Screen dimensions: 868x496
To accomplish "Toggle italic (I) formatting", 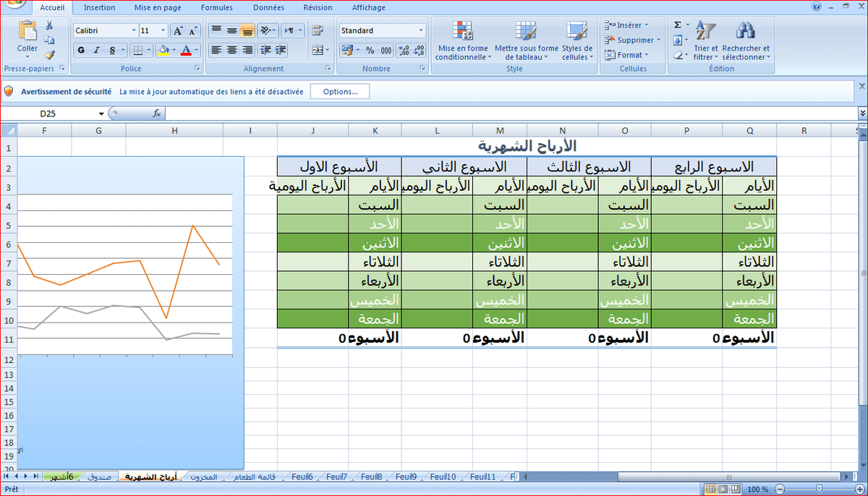I will coord(97,51).
